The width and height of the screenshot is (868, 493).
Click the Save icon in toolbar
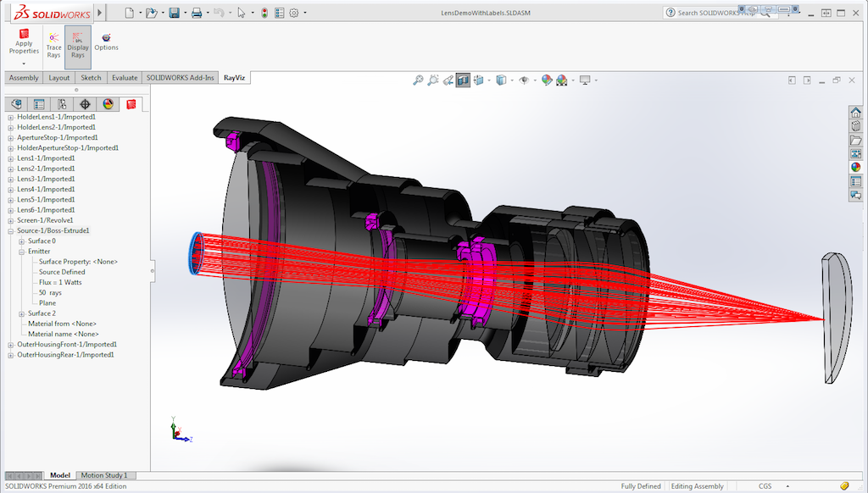175,13
